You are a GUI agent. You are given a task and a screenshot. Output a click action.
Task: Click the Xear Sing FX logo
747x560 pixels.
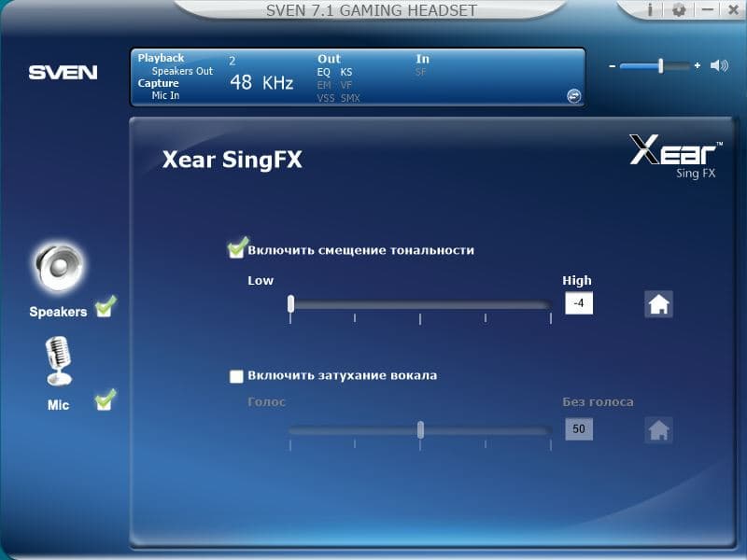click(x=675, y=156)
